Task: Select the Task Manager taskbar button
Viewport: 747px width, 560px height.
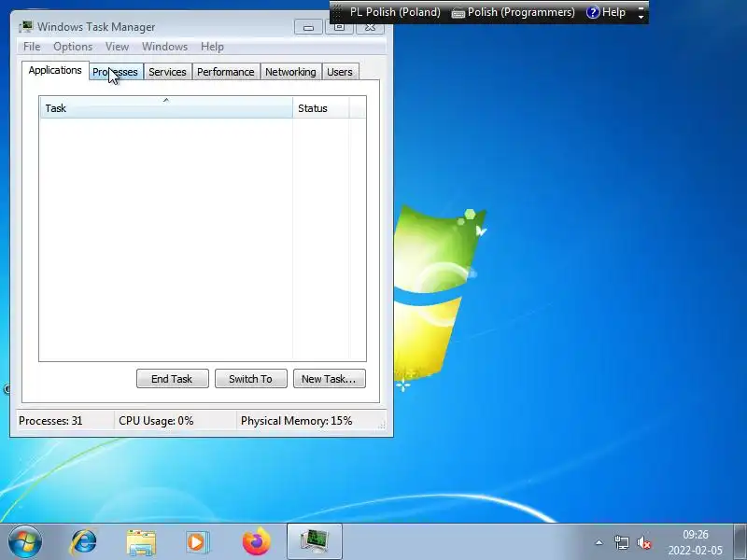Action: coord(315,542)
